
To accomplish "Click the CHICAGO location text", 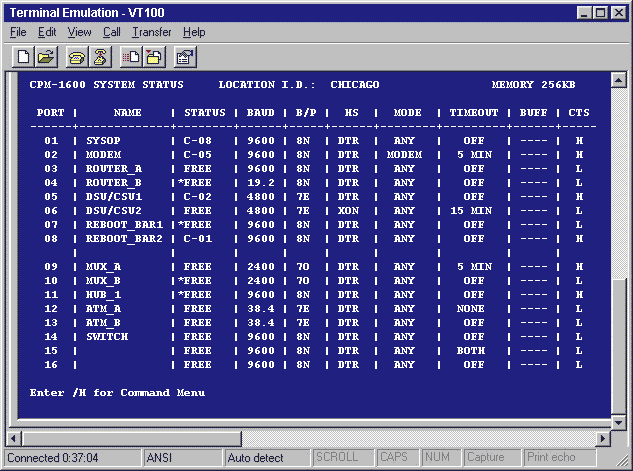I will coord(355,84).
